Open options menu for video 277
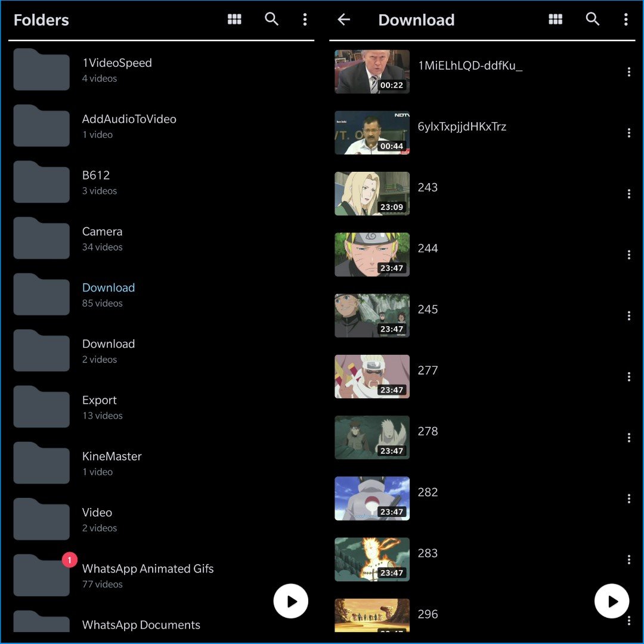This screenshot has width=644, height=644. click(629, 377)
